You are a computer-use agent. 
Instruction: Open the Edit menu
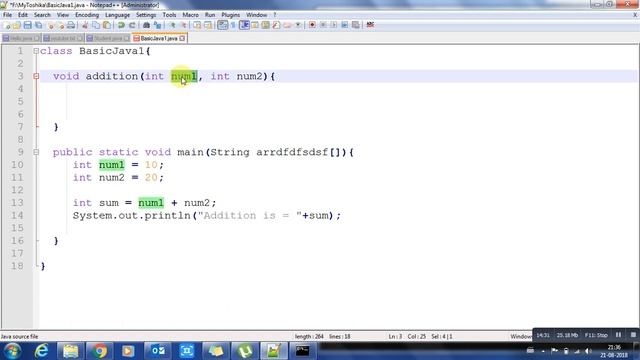(23, 15)
